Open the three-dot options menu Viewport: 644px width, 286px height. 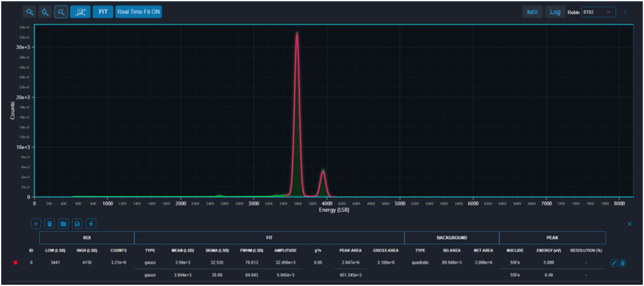625,12
